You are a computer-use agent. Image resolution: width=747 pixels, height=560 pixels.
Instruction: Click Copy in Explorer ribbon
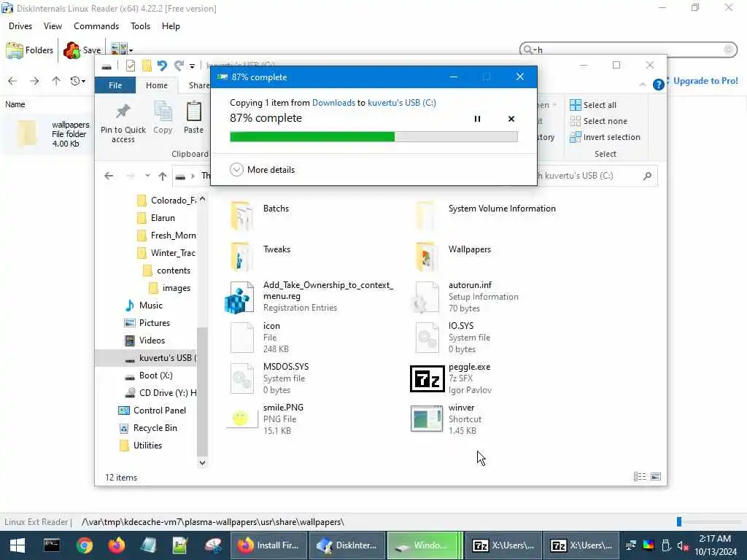pyautogui.click(x=163, y=117)
